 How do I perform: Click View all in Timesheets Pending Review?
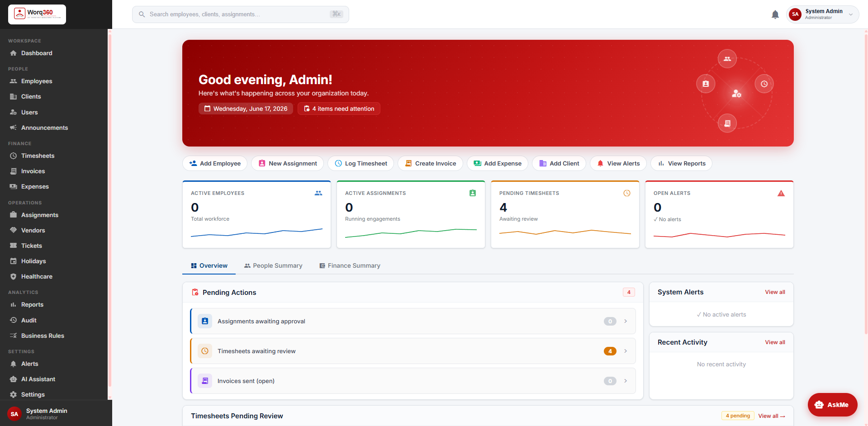772,416
